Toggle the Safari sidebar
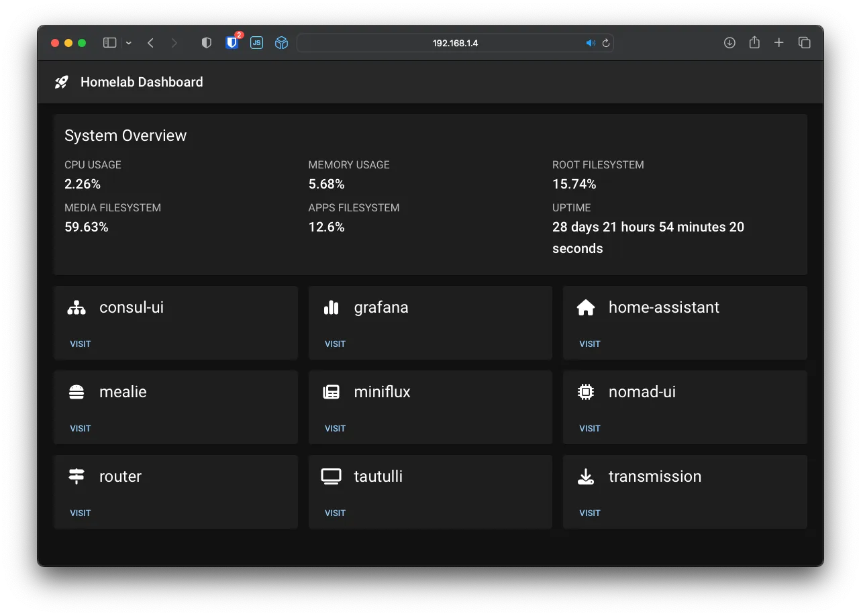 [110, 43]
